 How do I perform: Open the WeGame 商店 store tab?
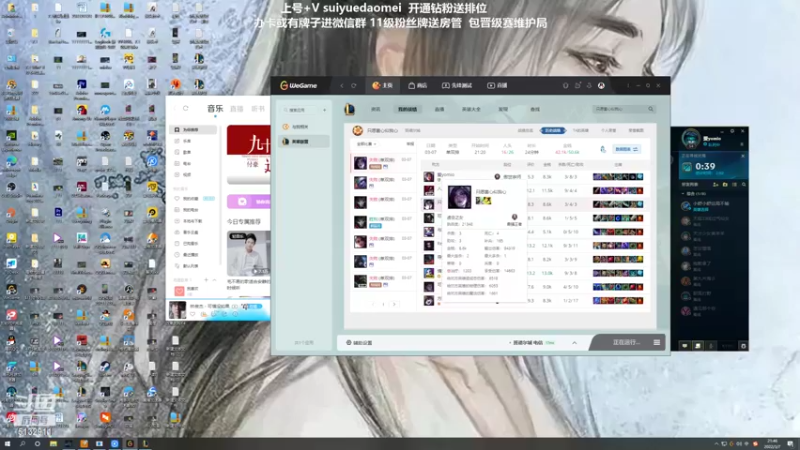[417, 86]
